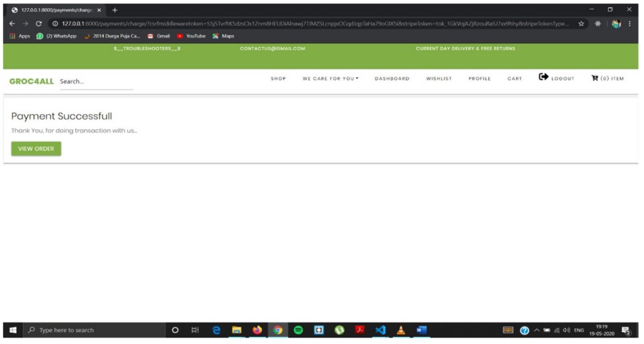Open File Explorer from taskbar
This screenshot has height=344, width=644.
237,330
